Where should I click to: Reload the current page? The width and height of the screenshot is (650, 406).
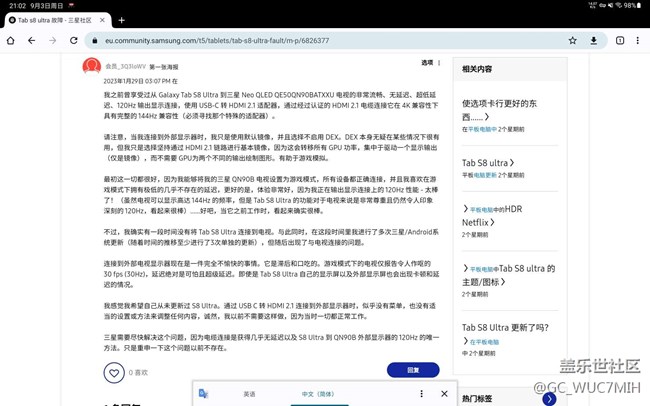74,41
